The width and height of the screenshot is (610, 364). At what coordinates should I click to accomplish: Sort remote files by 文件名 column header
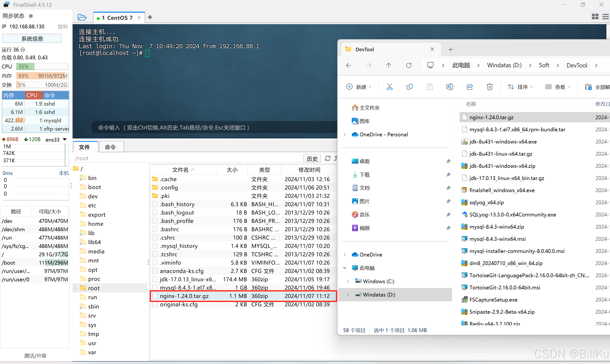[183, 169]
